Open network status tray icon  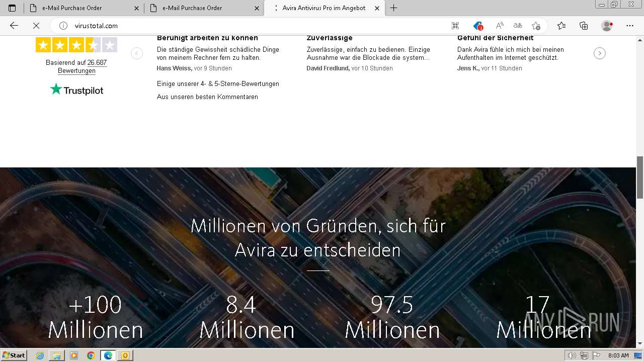[x=584, y=355]
